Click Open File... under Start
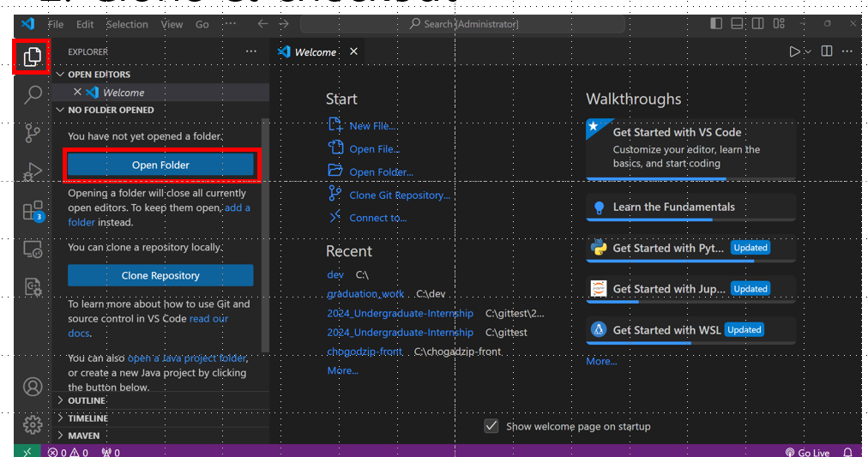Screen dimensions: 868x457 [374, 149]
